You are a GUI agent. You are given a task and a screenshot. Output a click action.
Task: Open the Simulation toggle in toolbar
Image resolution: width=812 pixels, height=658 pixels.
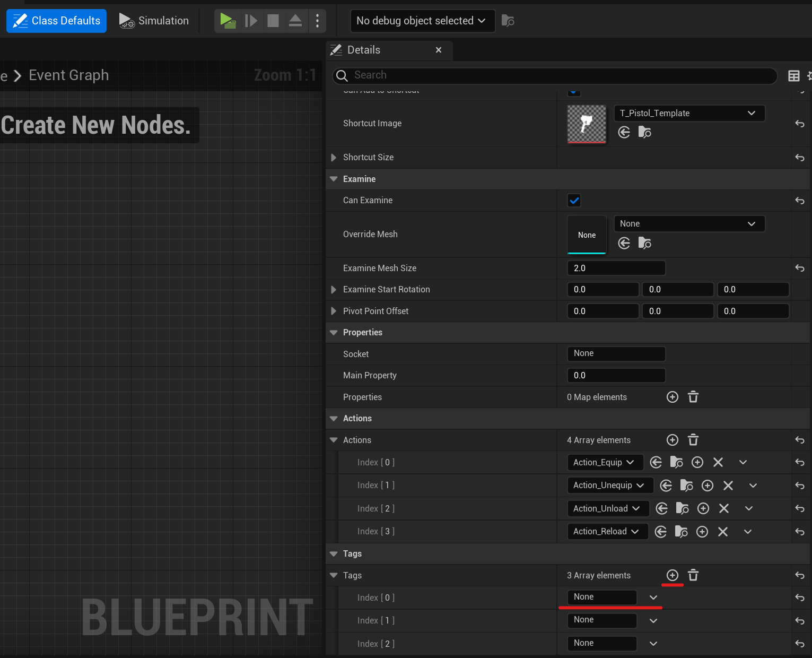coord(154,21)
